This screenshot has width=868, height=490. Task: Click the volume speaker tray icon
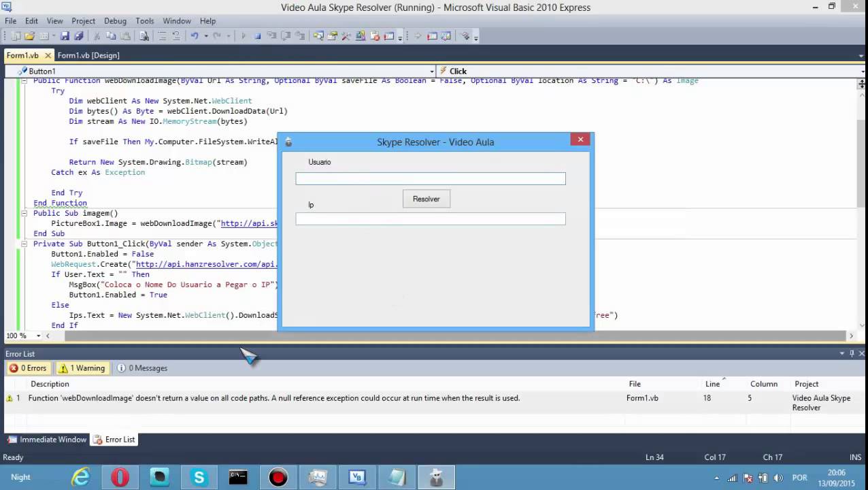778,478
